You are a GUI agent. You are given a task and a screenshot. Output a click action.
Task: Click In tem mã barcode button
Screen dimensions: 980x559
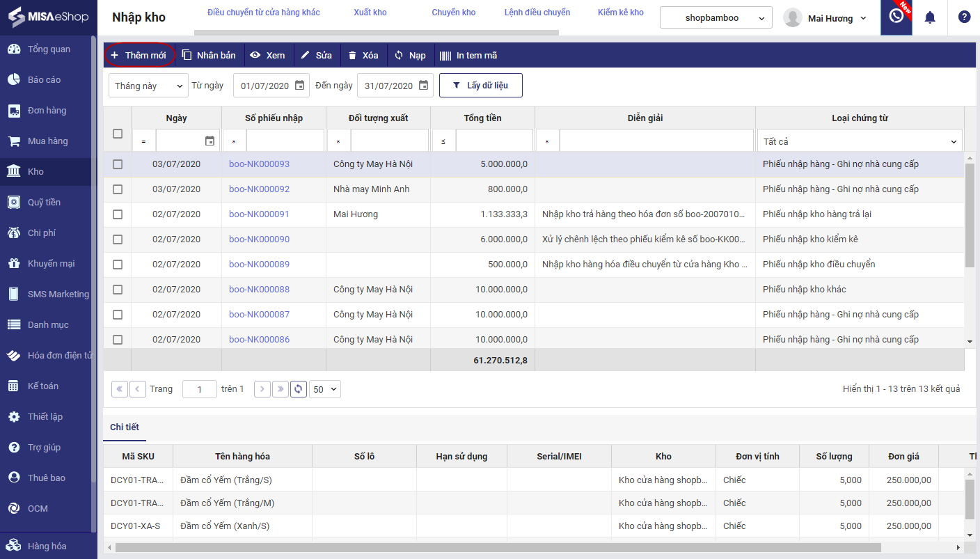point(468,56)
